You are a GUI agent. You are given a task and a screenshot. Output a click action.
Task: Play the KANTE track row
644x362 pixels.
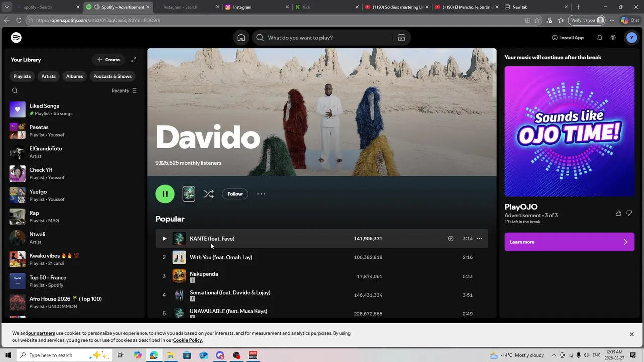321,239
